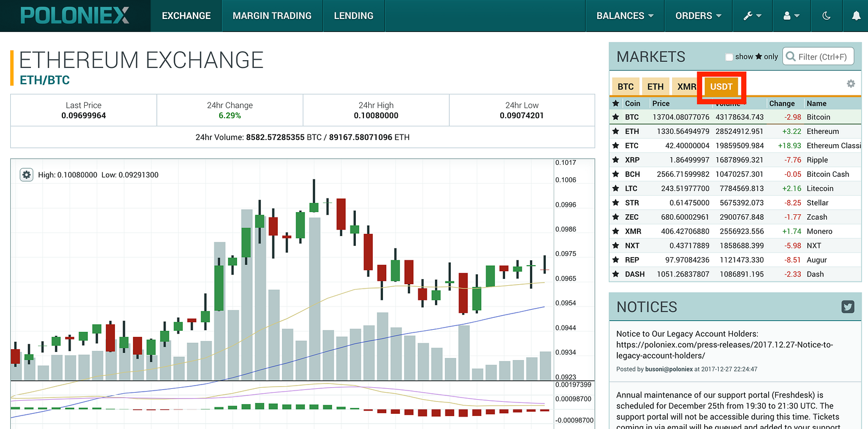This screenshot has width=868, height=429.
Task: Go to Exchange page
Action: click(186, 16)
